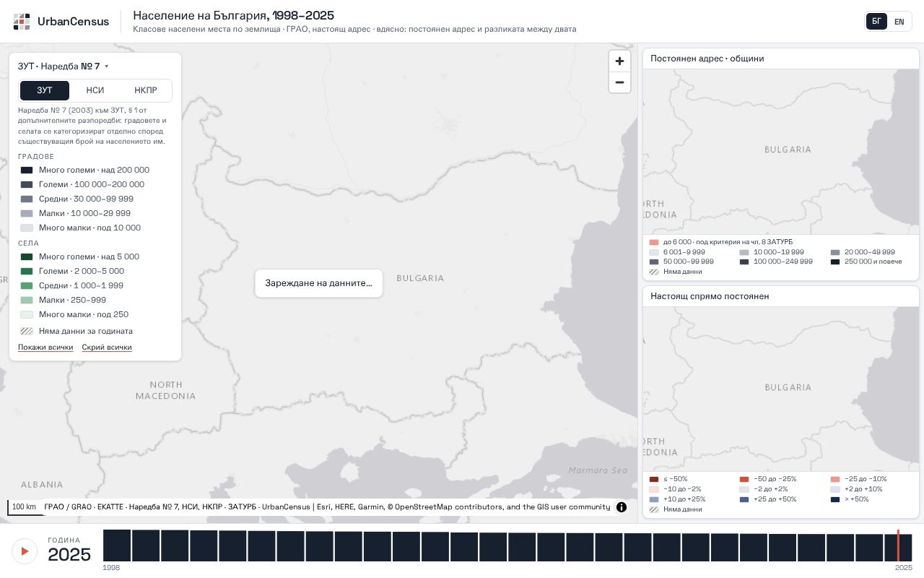The height and width of the screenshot is (578, 924).
Task: Expand the 'ЗУТ · Наредба № 7' dropdown
Action: [x=64, y=66]
